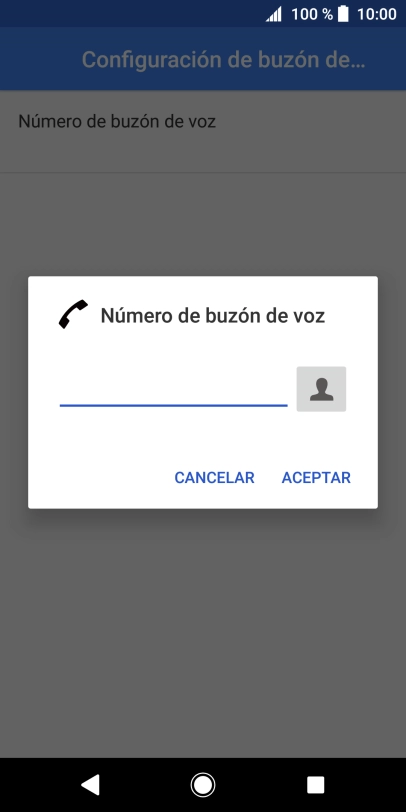The width and height of the screenshot is (406, 812).
Task: Open recent apps with the square button
Action: coord(315,785)
